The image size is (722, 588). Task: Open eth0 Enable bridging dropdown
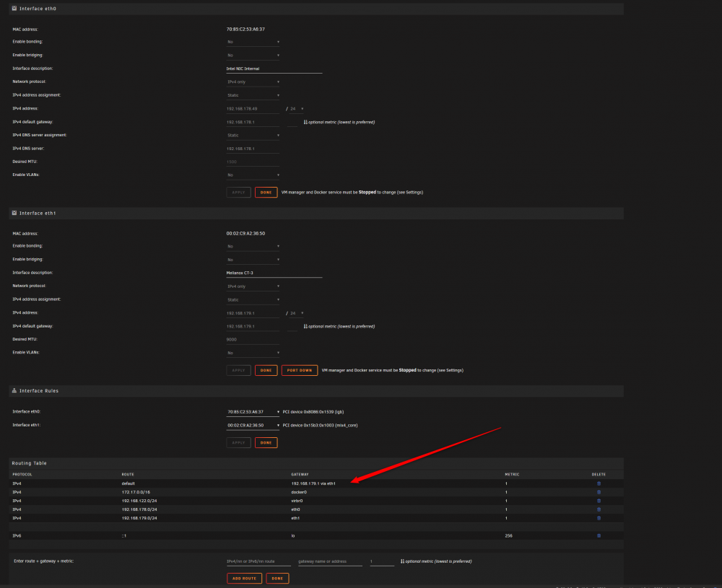tap(253, 56)
